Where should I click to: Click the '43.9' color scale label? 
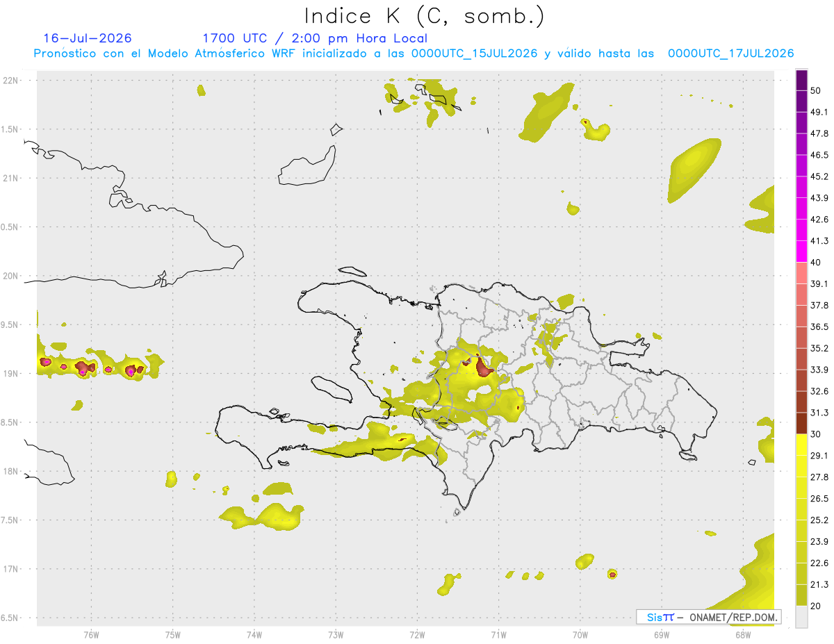pyautogui.click(x=819, y=198)
